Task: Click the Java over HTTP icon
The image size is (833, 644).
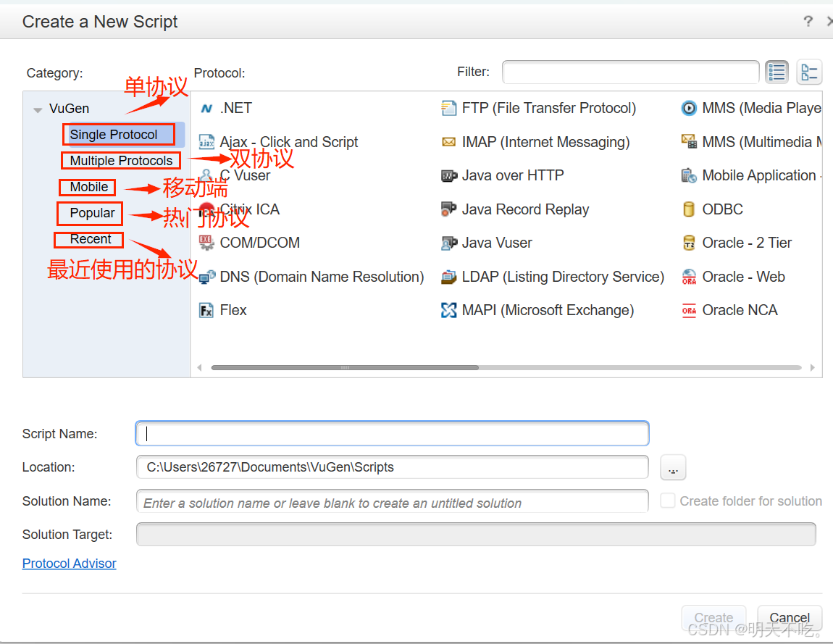Action: 449,175
